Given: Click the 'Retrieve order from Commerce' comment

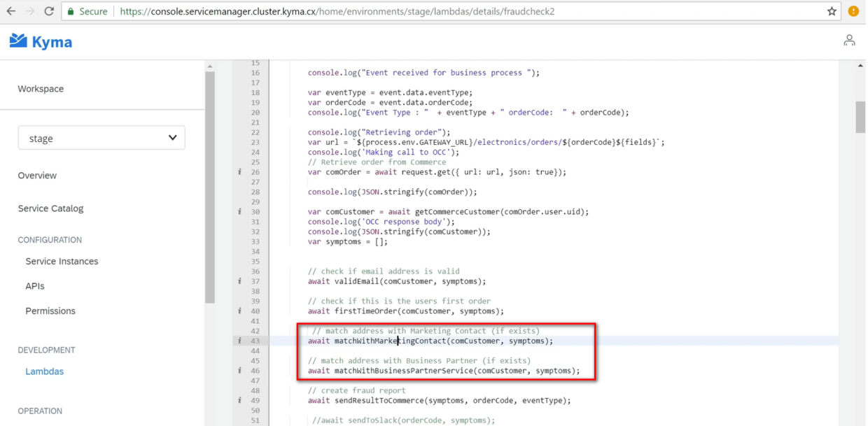Looking at the screenshot, I should [377, 162].
